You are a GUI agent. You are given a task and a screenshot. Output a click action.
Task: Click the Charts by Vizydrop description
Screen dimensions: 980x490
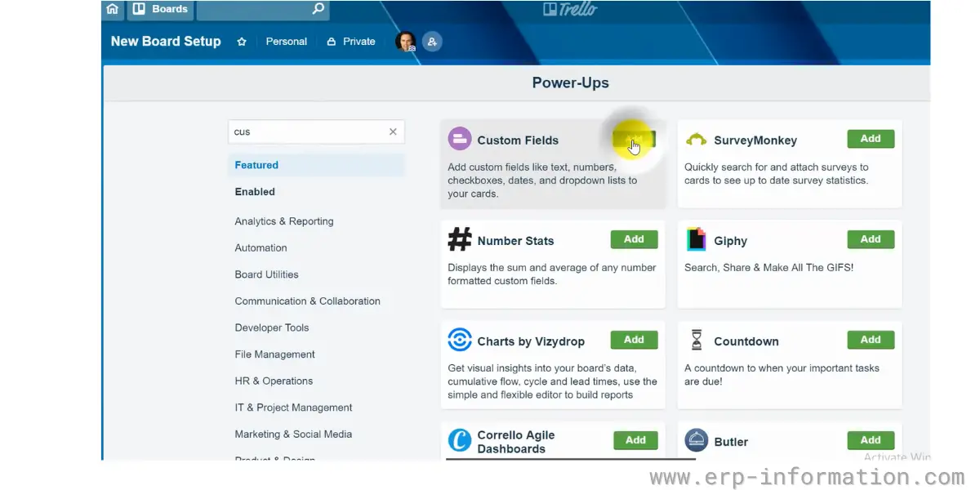[x=552, y=381]
